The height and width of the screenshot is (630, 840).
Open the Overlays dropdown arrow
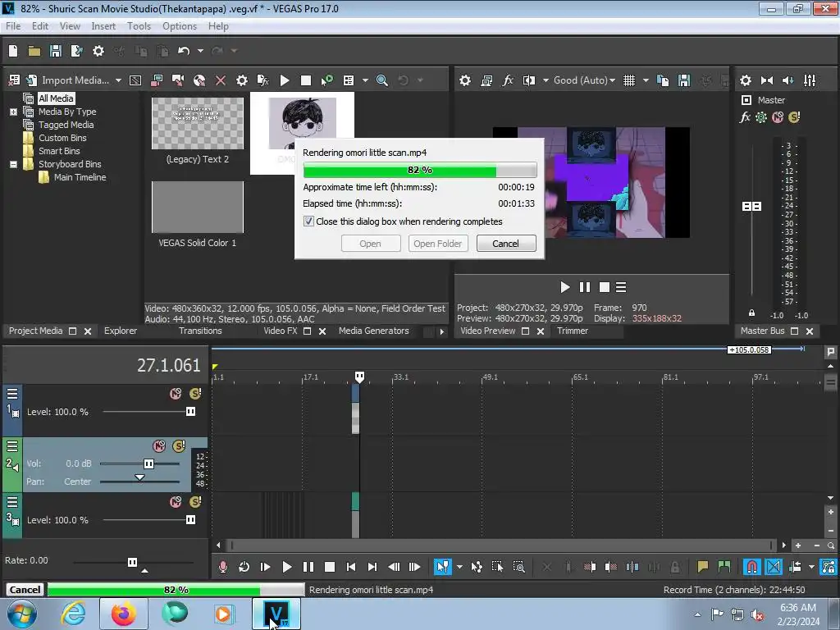coord(646,80)
